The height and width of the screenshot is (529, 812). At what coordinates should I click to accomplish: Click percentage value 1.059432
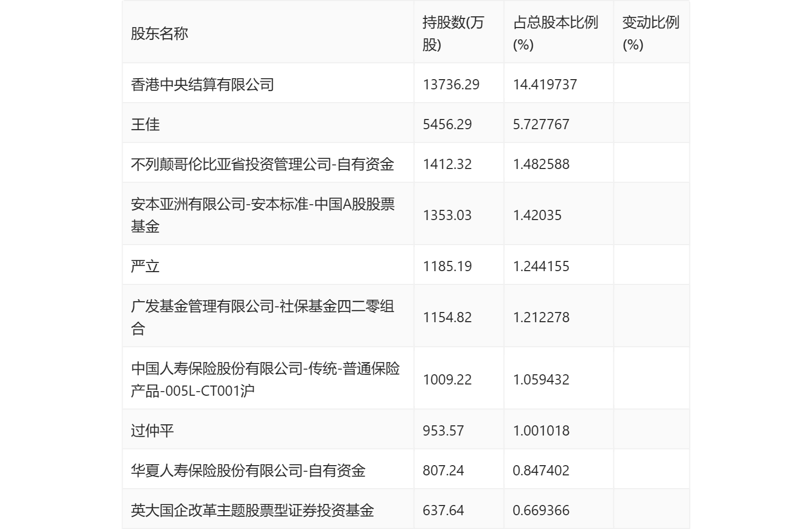point(541,379)
